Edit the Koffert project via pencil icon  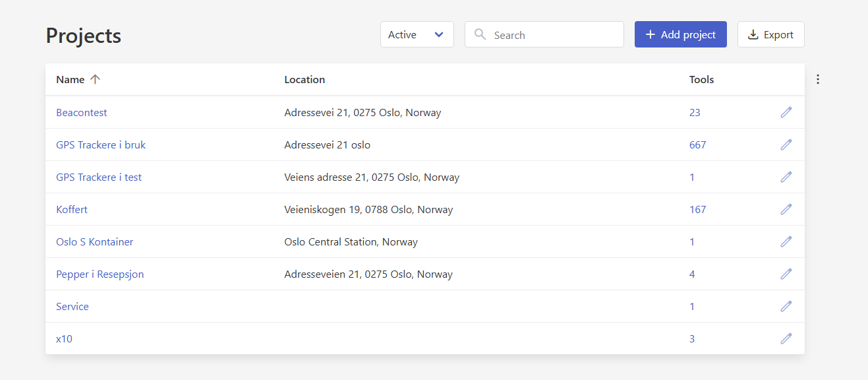[x=786, y=209]
